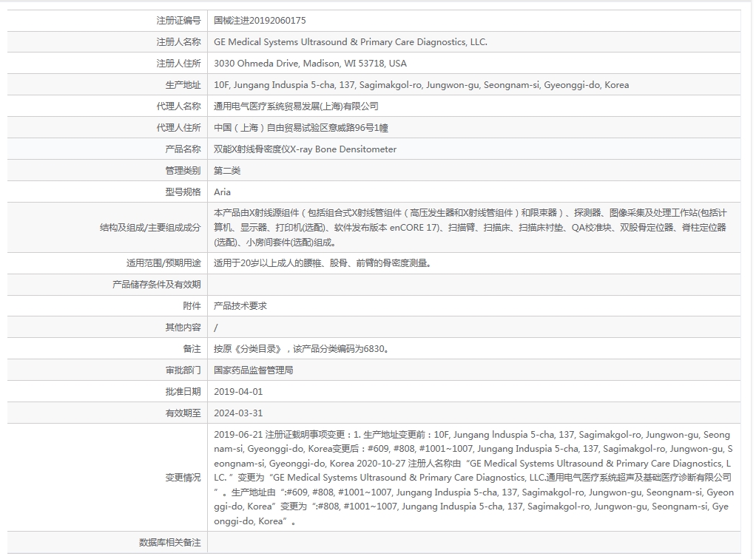756x559 pixels.
Task: Select the Korea address in the 生产地址 row
Action: pyautogui.click(x=422, y=85)
